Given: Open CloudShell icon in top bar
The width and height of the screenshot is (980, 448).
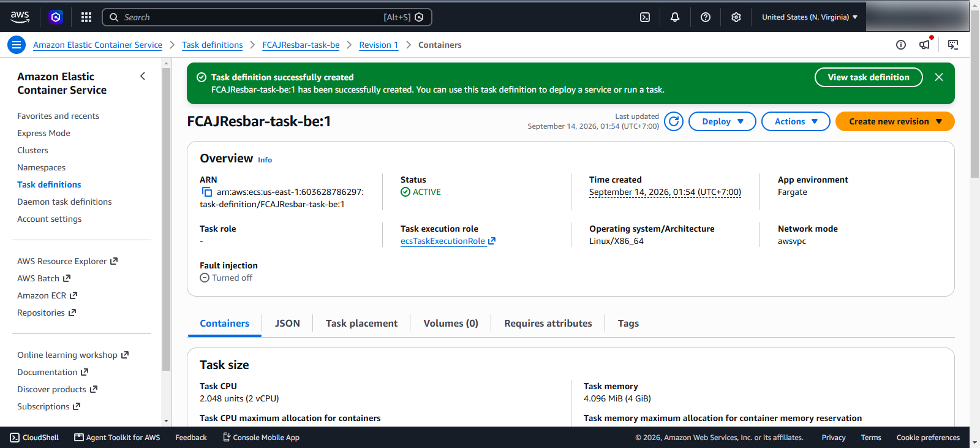Looking at the screenshot, I should click(645, 17).
